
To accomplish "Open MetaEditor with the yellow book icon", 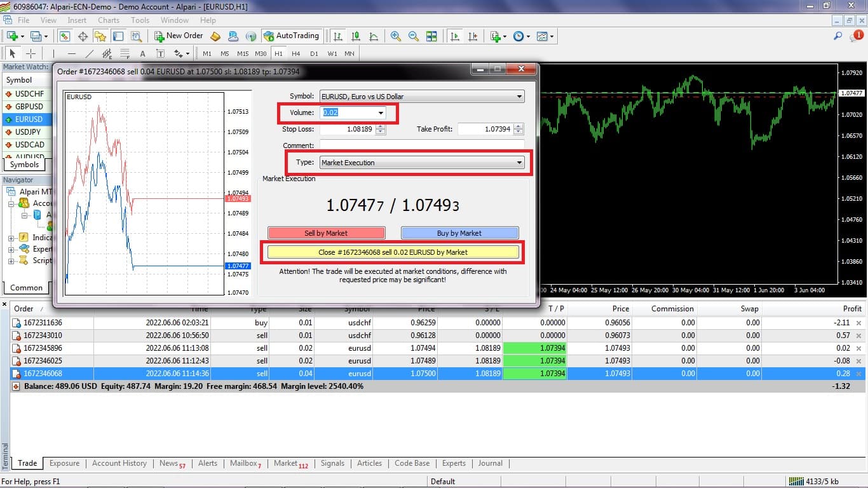I will [215, 36].
